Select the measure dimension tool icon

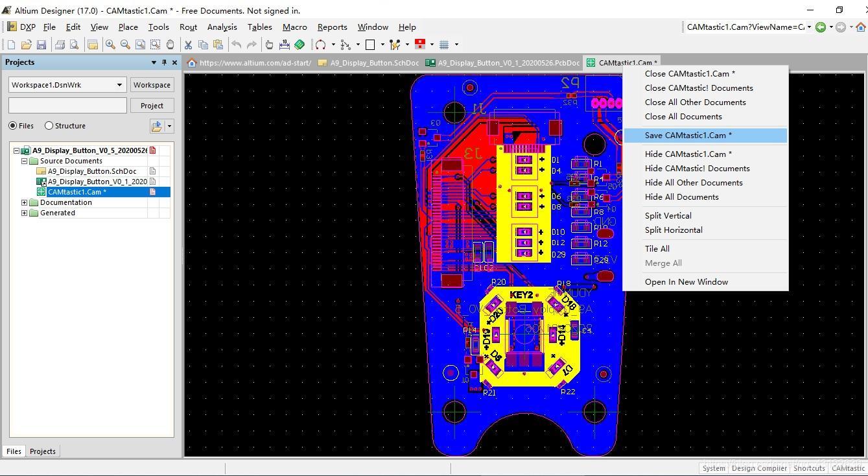tap(284, 45)
